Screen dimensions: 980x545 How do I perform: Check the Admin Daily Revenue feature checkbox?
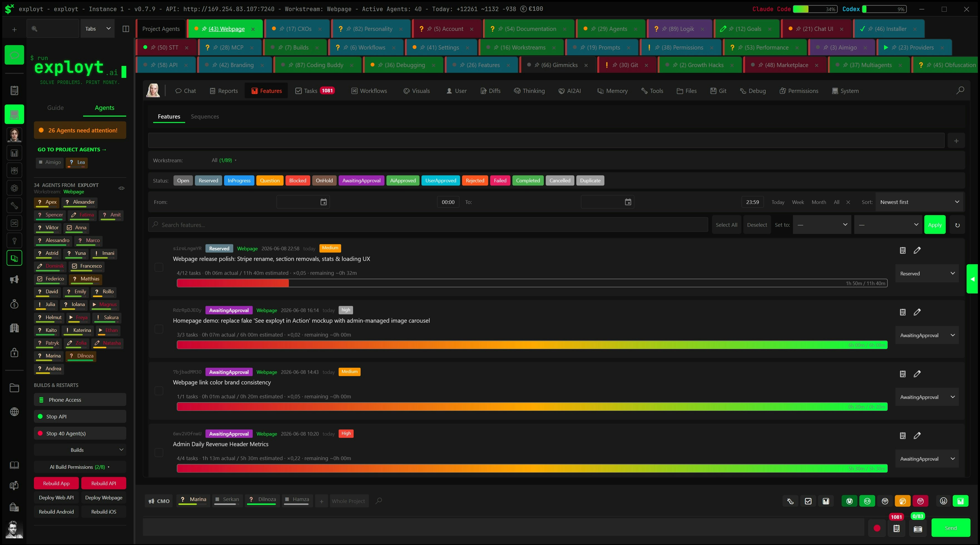(x=159, y=453)
